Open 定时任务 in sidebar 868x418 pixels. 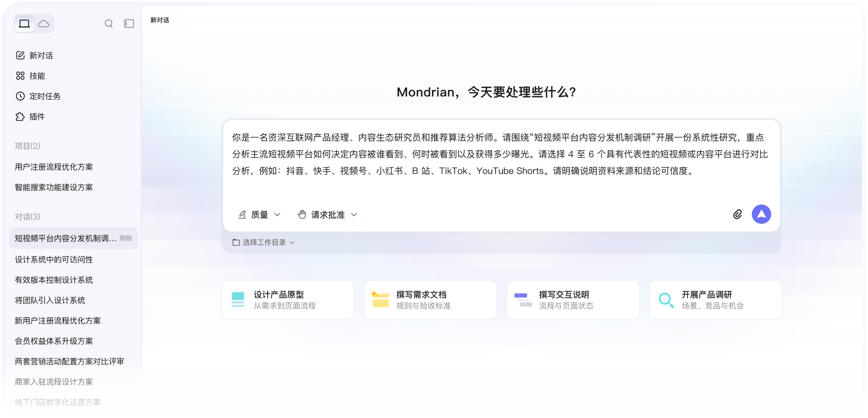pyautogui.click(x=38, y=96)
